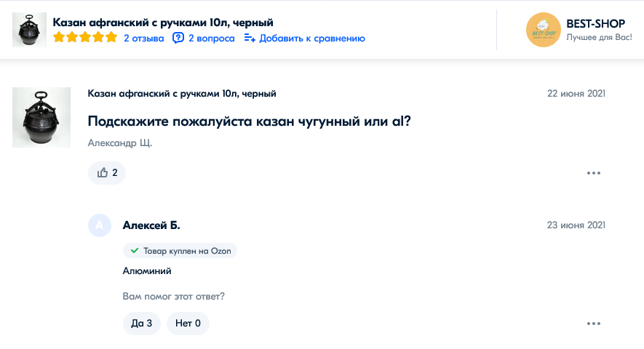Click author name Алексей Б.
644x349 pixels.
click(151, 225)
